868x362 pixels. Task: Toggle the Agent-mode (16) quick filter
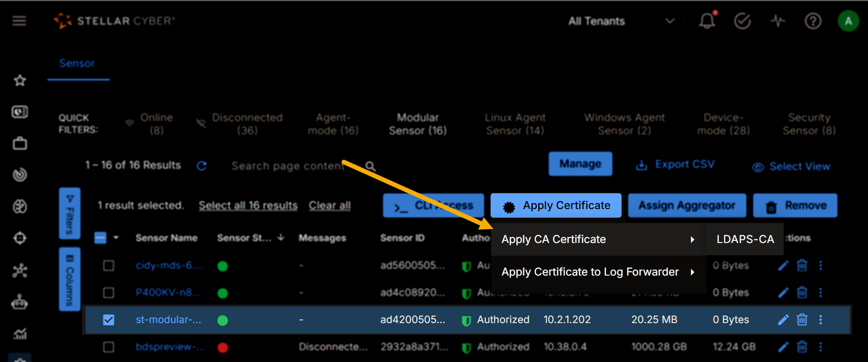[x=333, y=124]
